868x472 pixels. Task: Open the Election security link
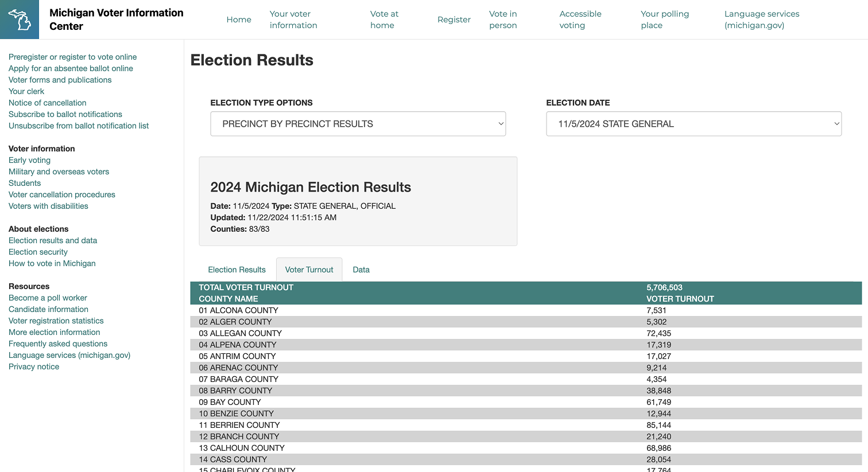coord(38,252)
